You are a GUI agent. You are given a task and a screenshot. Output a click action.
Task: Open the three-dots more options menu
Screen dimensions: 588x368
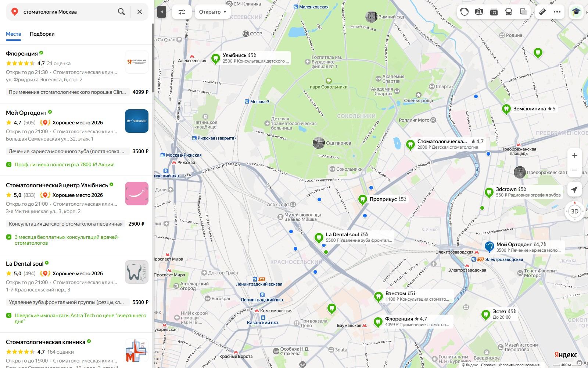tap(557, 12)
